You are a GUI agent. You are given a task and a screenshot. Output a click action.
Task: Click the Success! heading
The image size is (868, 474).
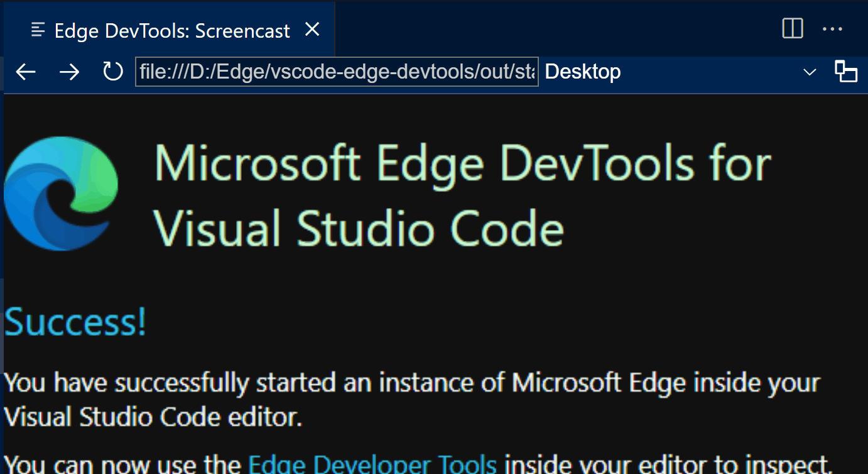(74, 322)
